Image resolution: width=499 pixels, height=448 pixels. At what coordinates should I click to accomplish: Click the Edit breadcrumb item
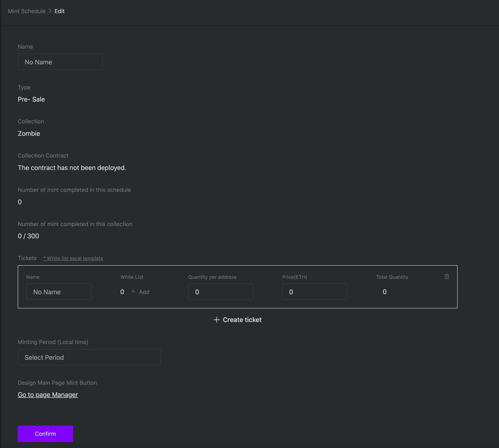pos(59,11)
